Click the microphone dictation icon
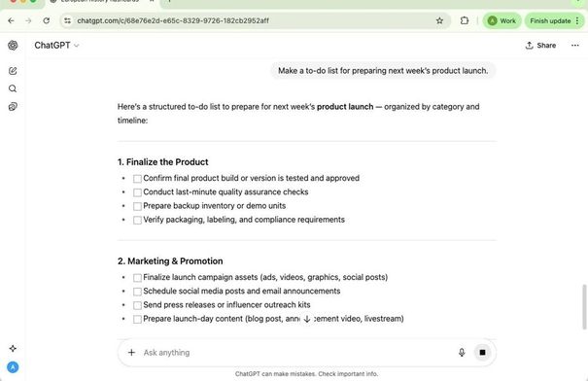Image resolution: width=588 pixels, height=381 pixels. point(462,352)
